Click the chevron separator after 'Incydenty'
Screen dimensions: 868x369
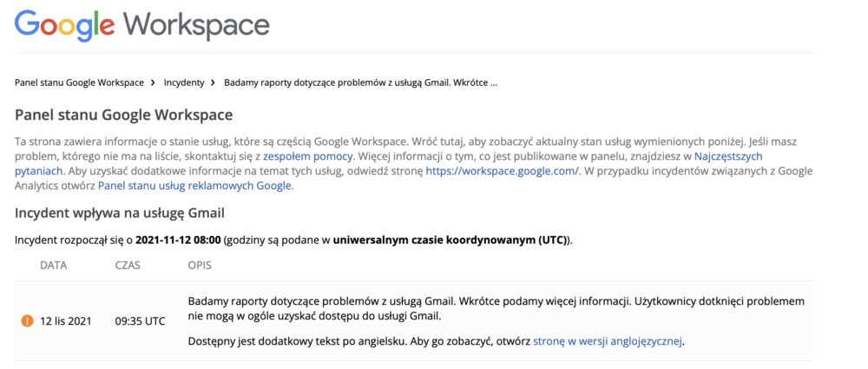(213, 83)
